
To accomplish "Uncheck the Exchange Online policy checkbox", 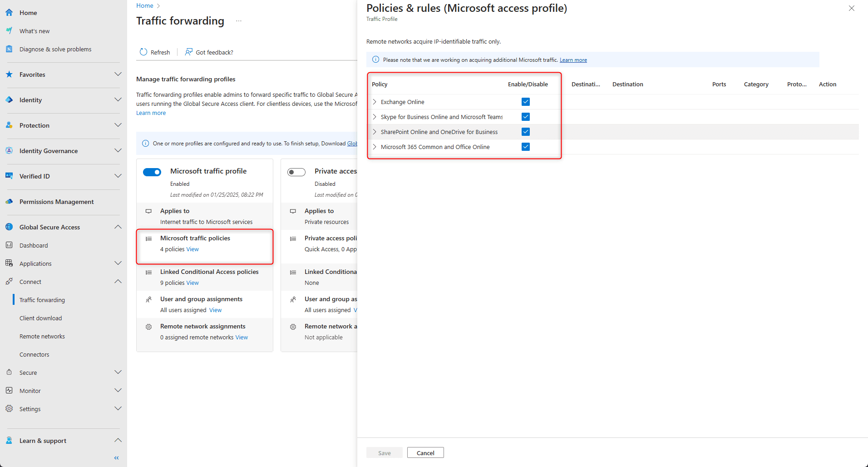I will point(526,102).
